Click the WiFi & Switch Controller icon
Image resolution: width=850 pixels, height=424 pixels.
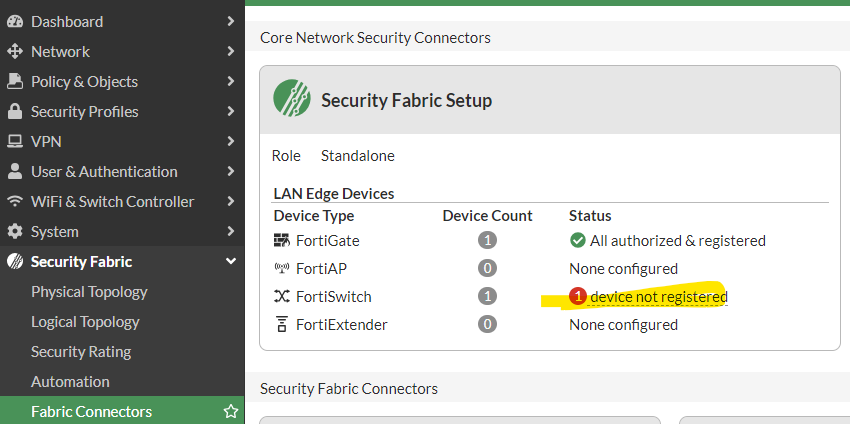pyautogui.click(x=15, y=201)
